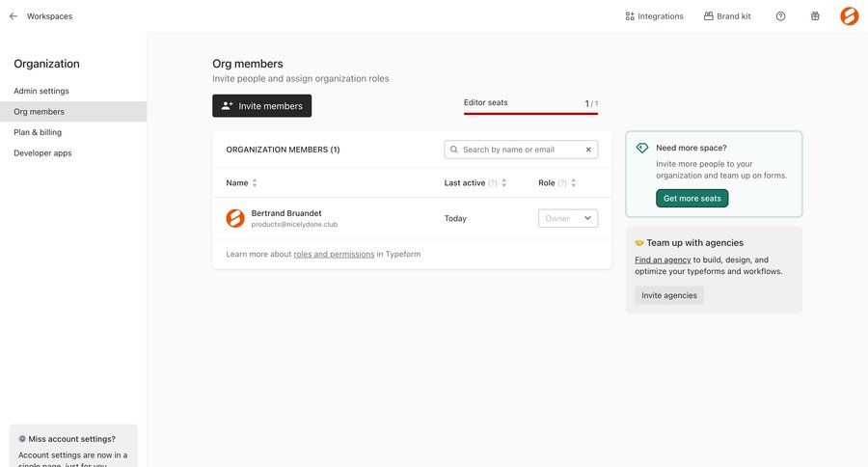
Task: Open the account avatar menu
Action: tap(849, 16)
